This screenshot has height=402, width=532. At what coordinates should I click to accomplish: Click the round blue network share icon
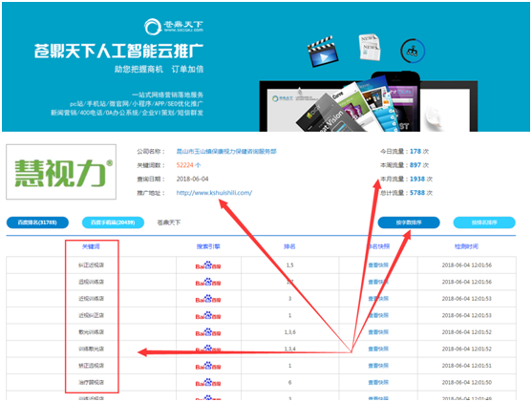[413, 51]
